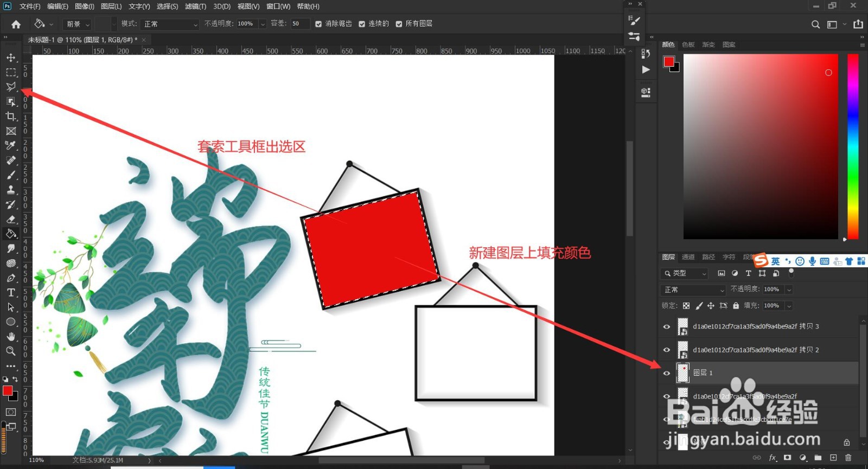
Task: Hide the 拷贝 2 layer
Action: pos(667,350)
